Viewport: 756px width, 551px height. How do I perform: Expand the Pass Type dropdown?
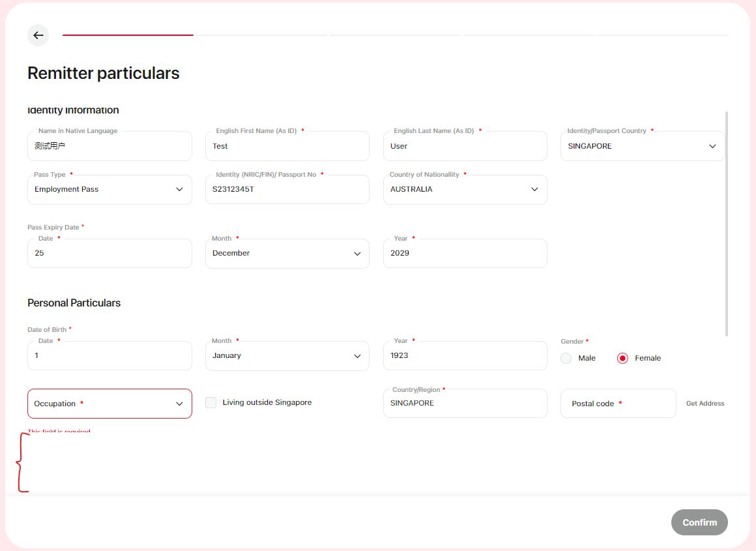click(109, 189)
